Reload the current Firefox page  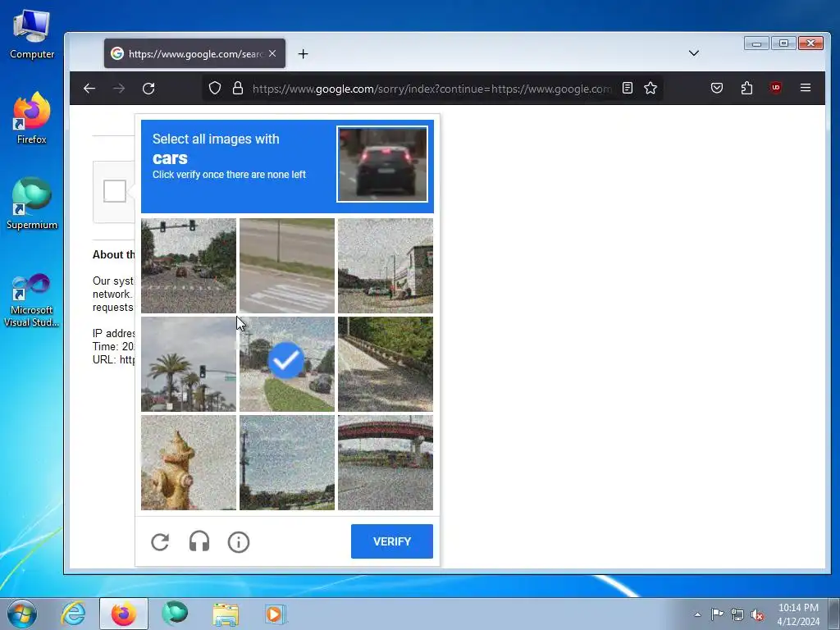click(x=148, y=89)
